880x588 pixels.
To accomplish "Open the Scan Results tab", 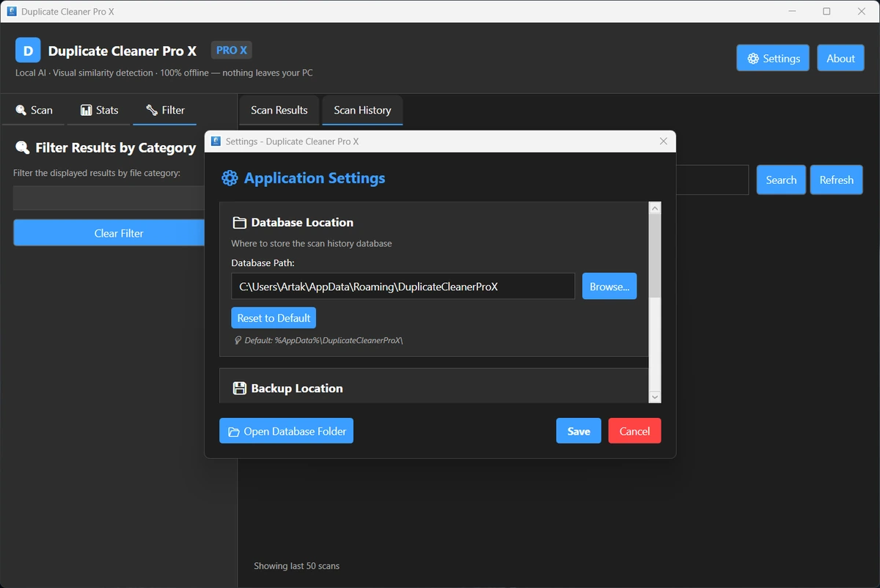I will click(279, 110).
